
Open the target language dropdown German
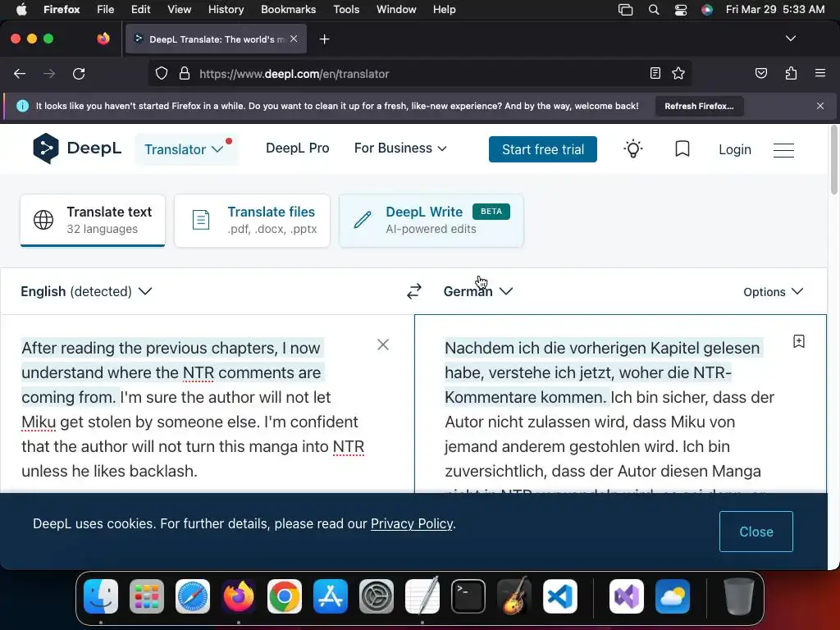(478, 291)
